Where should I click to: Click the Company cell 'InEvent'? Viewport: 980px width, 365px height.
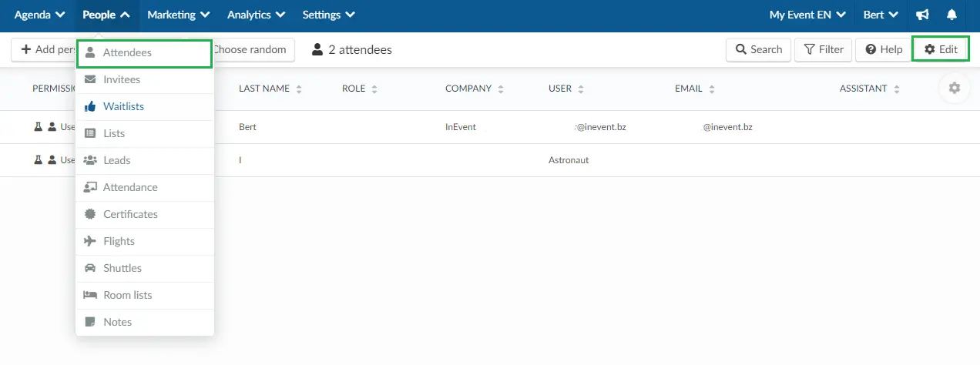click(461, 127)
